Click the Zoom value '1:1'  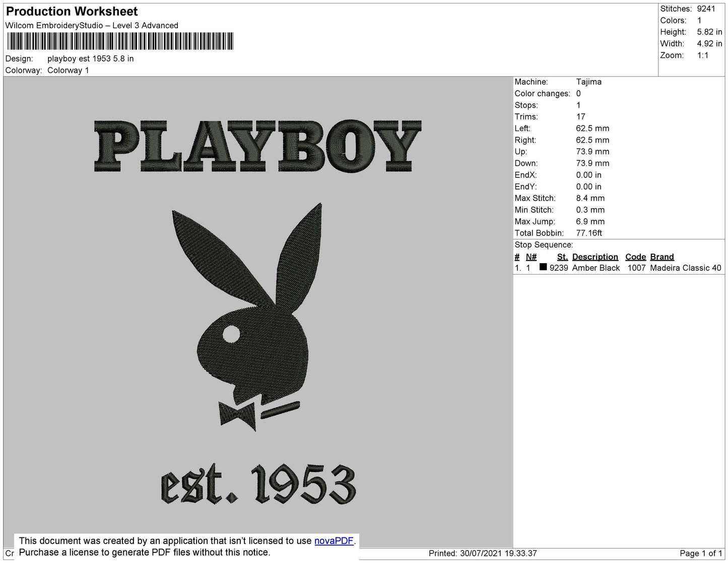pyautogui.click(x=703, y=55)
